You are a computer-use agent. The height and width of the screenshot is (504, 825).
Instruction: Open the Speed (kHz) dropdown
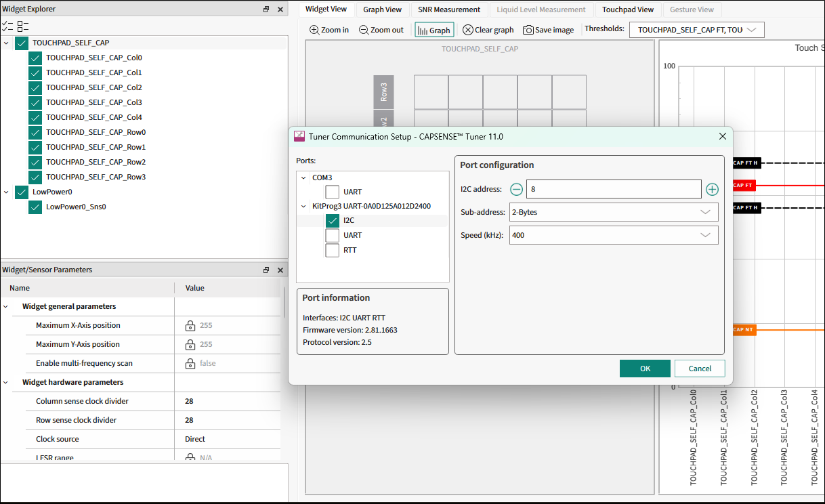point(614,235)
